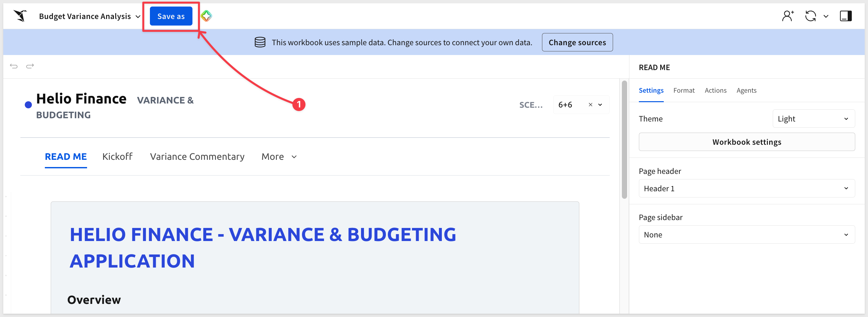Click the Save as button
Screen dimensions: 868x317
[171, 16]
